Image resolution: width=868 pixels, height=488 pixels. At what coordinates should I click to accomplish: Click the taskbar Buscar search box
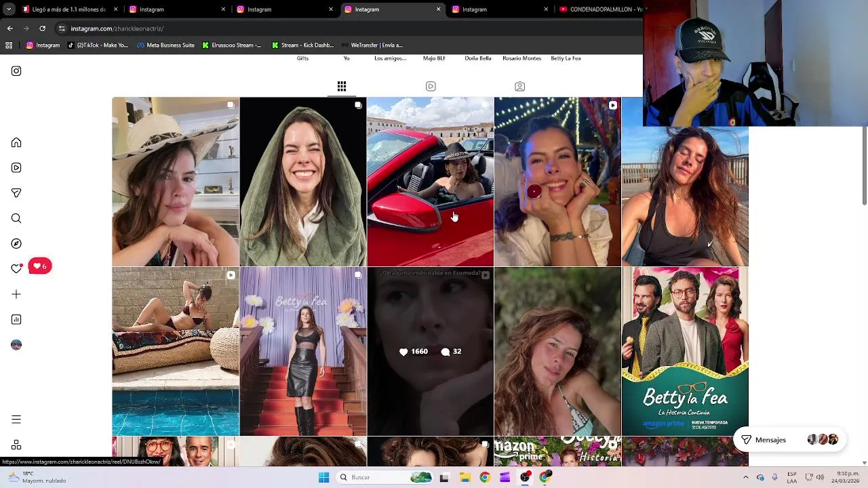click(384, 477)
